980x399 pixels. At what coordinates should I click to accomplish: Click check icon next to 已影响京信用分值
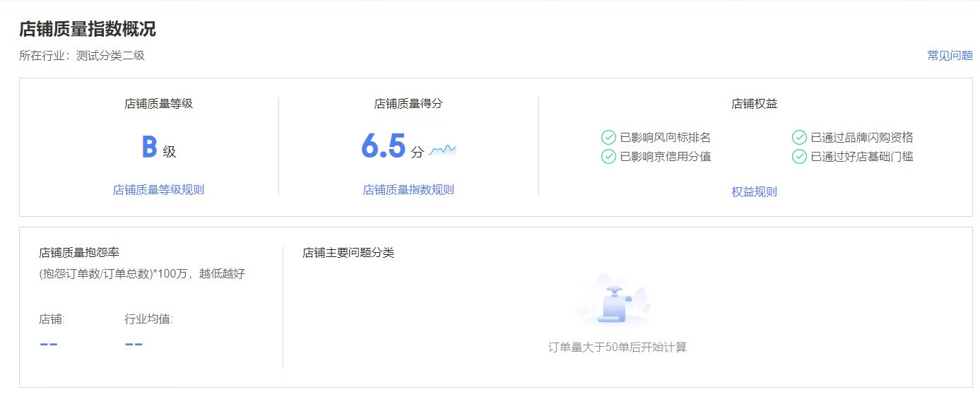[x=608, y=157]
